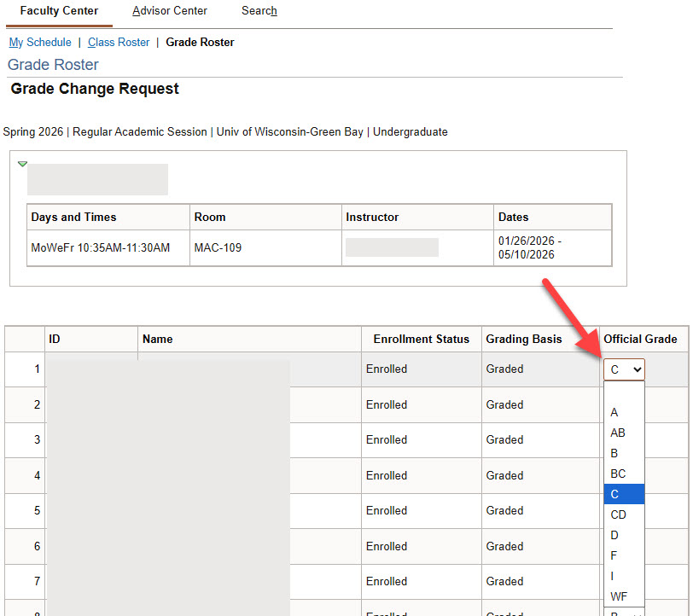This screenshot has width=693, height=616.
Task: Go to My Schedule link
Action: click(x=40, y=43)
